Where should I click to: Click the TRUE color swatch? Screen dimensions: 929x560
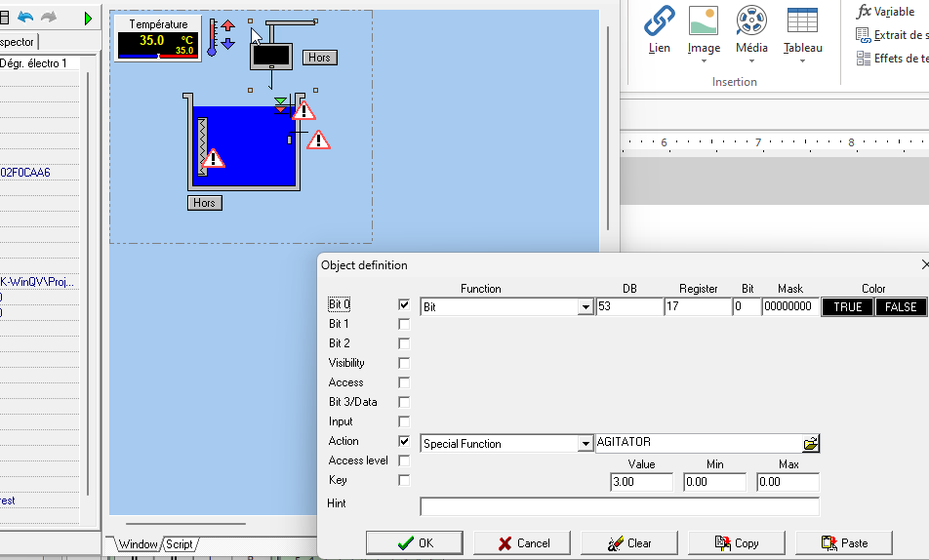point(847,307)
